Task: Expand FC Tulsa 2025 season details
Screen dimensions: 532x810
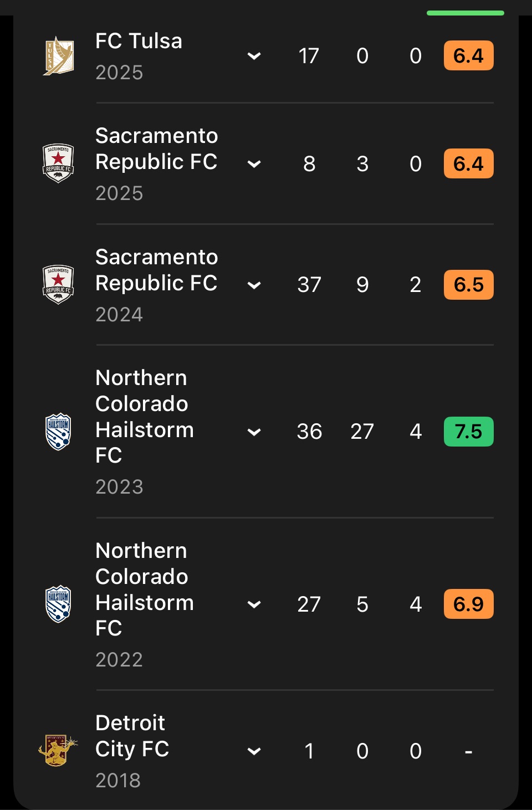Action: tap(254, 56)
